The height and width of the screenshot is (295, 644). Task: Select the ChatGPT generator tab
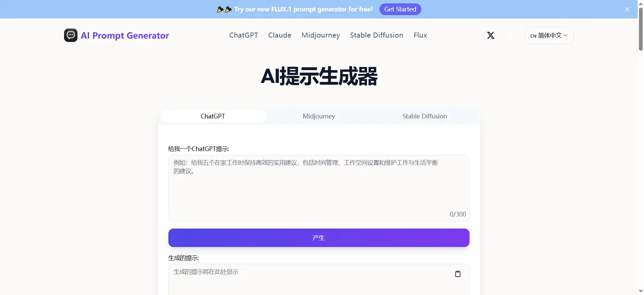213,116
